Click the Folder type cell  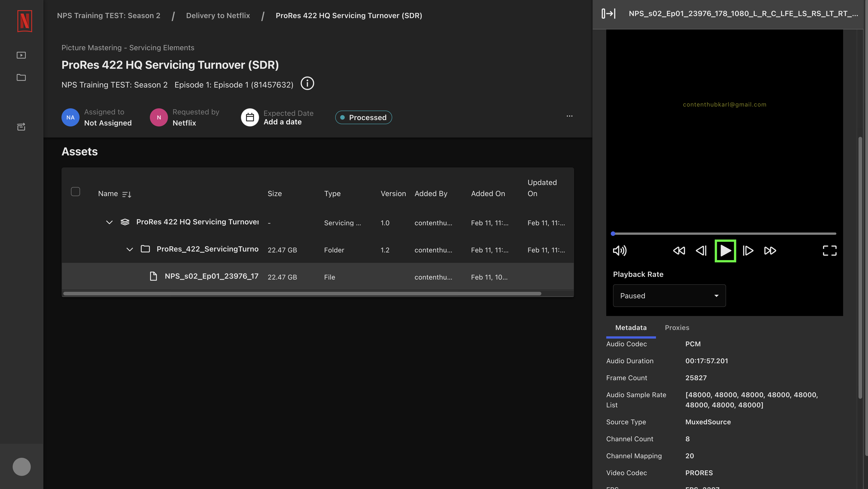click(334, 250)
